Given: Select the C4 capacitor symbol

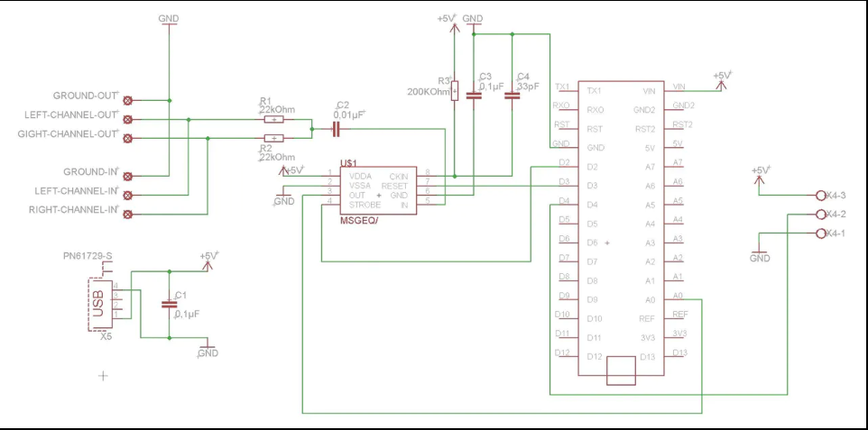Looking at the screenshot, I should click(512, 96).
